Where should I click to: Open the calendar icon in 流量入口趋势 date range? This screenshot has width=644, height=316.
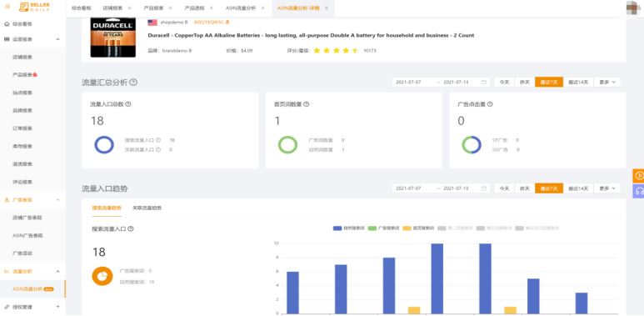point(484,188)
